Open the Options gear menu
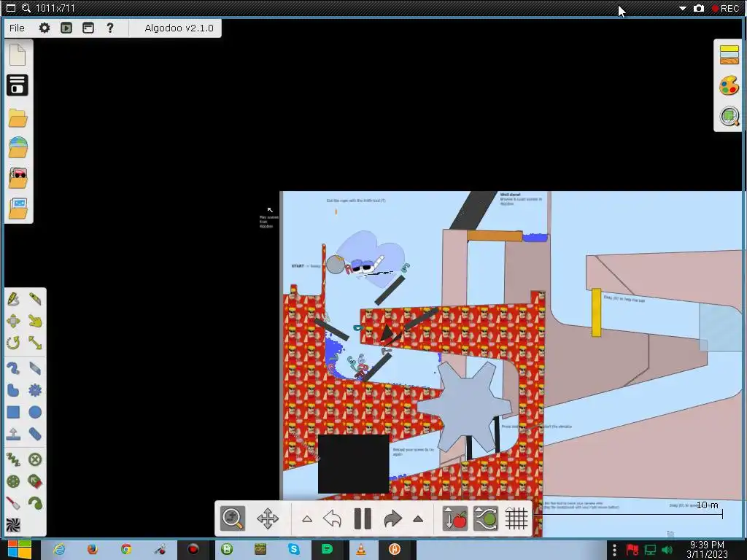Screen dimensions: 747x560 click(x=44, y=28)
